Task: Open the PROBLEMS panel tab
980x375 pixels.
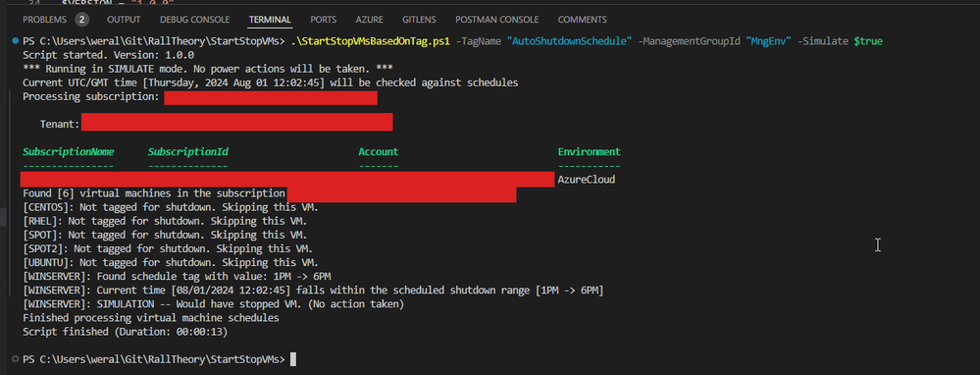Action: (45, 20)
